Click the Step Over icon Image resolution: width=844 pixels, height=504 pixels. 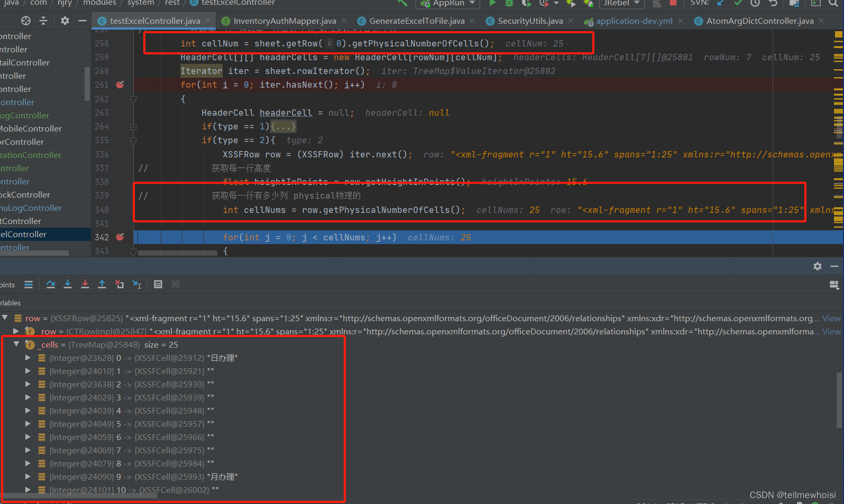coord(51,285)
